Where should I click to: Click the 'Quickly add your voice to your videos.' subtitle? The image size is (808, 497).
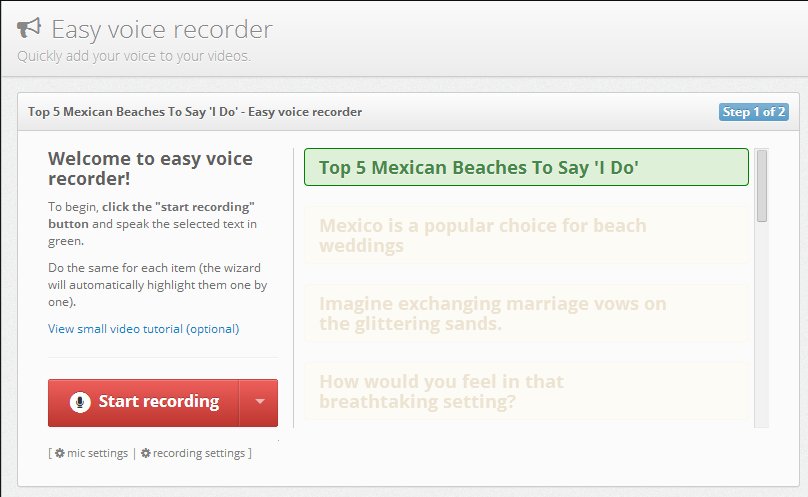point(134,56)
